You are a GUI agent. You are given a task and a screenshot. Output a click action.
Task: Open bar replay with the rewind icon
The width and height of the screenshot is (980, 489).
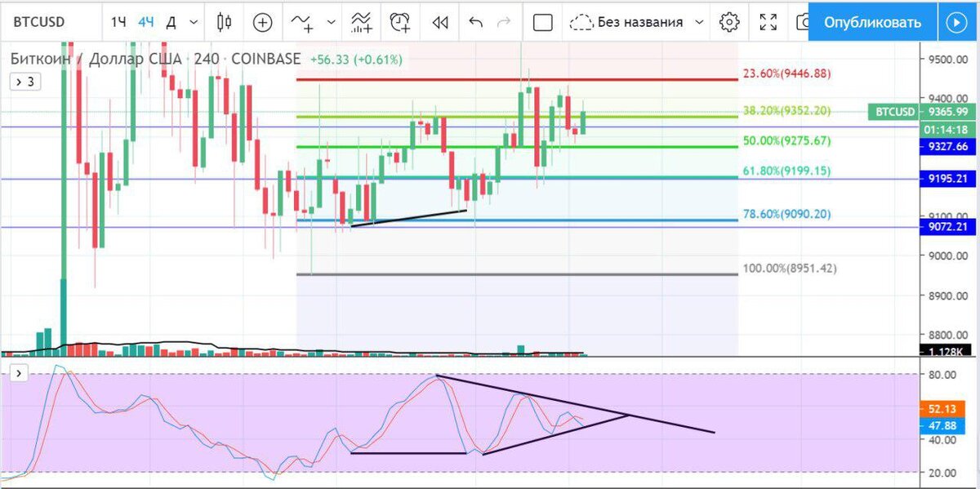click(x=439, y=22)
